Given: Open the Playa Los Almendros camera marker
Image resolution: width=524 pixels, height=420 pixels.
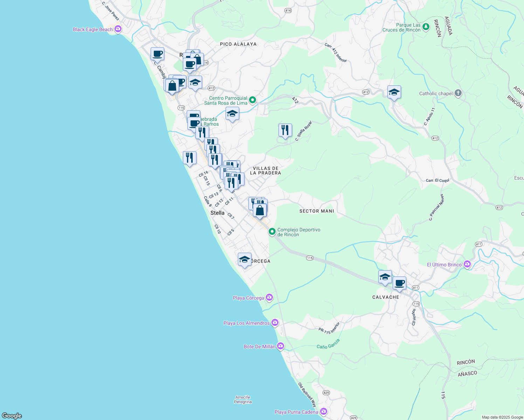Looking at the screenshot, I should [x=275, y=323].
